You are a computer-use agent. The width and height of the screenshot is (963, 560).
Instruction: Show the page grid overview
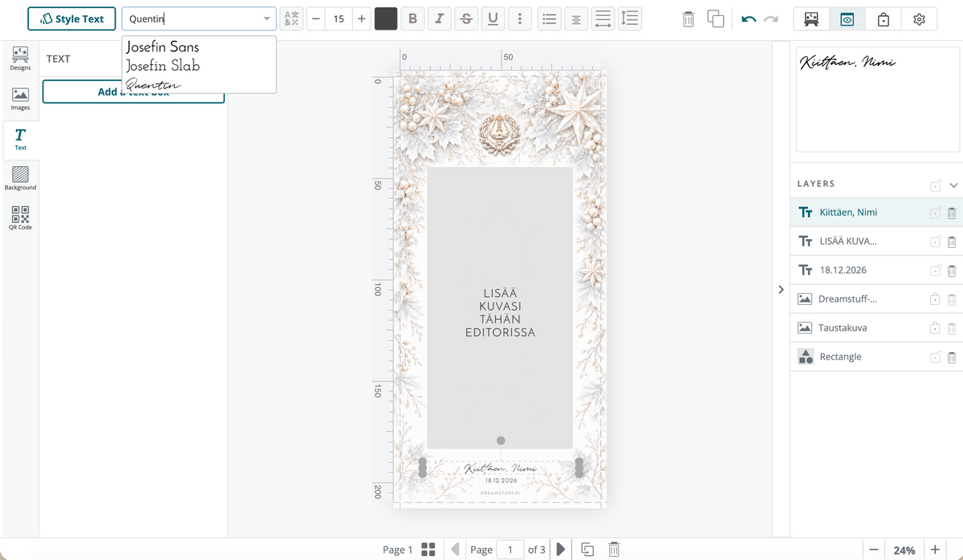429,550
